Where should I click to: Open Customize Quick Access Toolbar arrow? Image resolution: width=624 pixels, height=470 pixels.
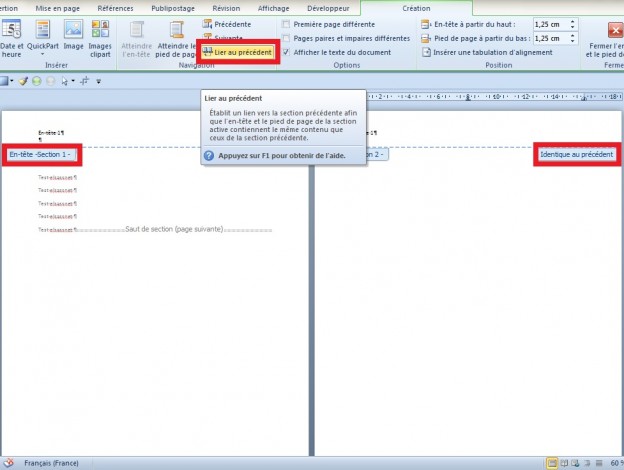click(98, 82)
